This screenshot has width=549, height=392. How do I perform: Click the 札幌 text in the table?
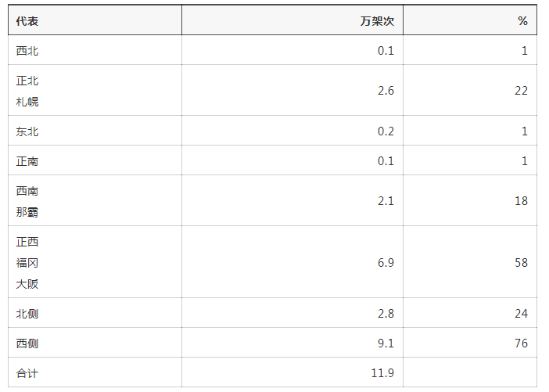27,102
